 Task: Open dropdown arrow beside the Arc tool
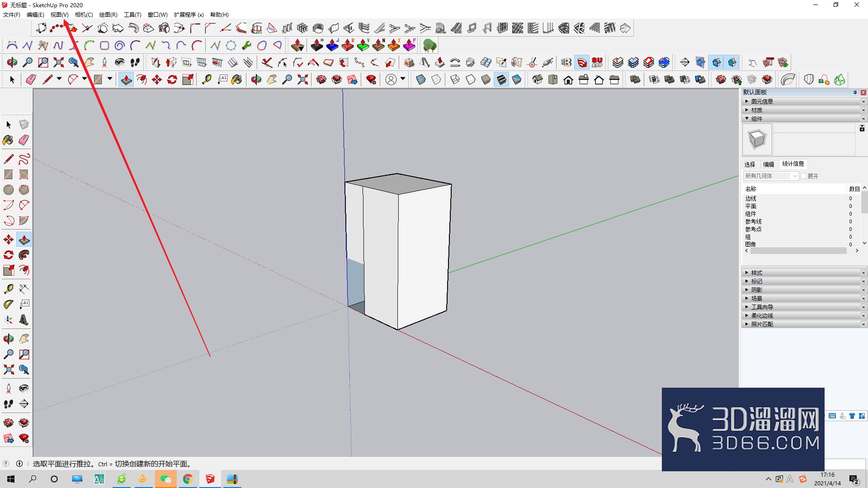coord(84,79)
